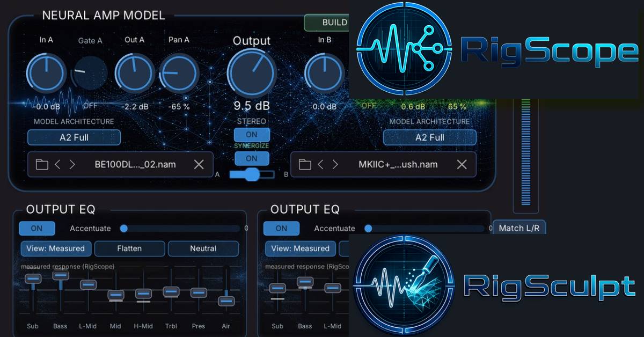Select the Flatten EQ option

pos(129,248)
